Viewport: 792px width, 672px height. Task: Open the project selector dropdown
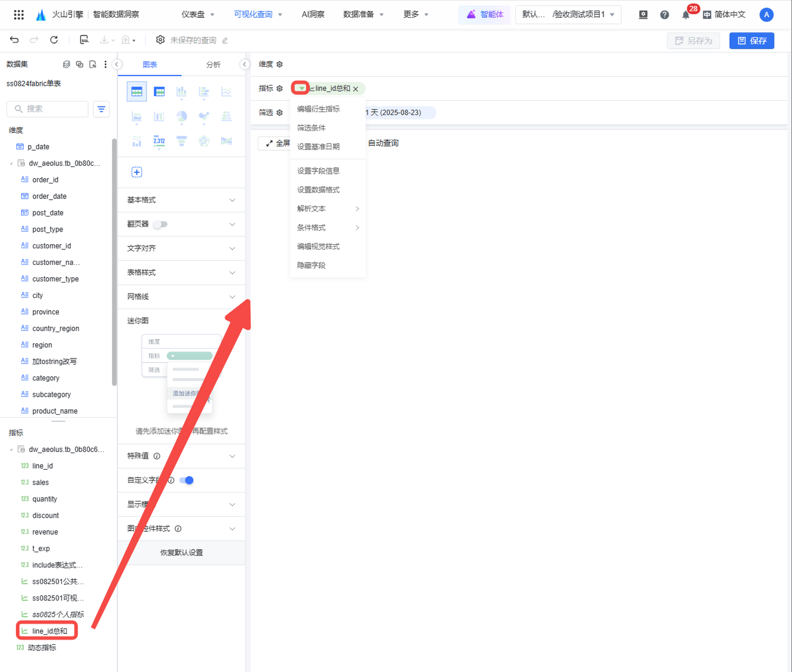pyautogui.click(x=568, y=15)
